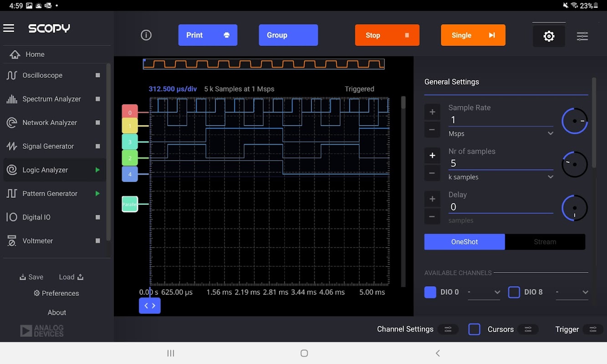Open the sliders menu icon top right

582,36
